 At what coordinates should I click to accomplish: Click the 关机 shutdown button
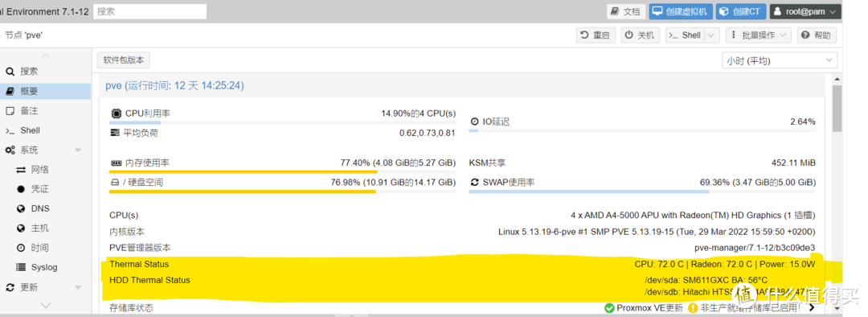[641, 35]
